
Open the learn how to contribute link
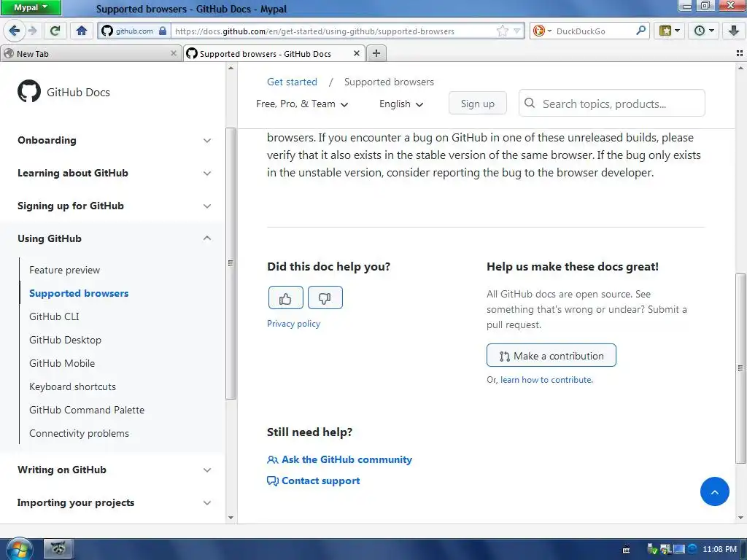pyautogui.click(x=546, y=380)
